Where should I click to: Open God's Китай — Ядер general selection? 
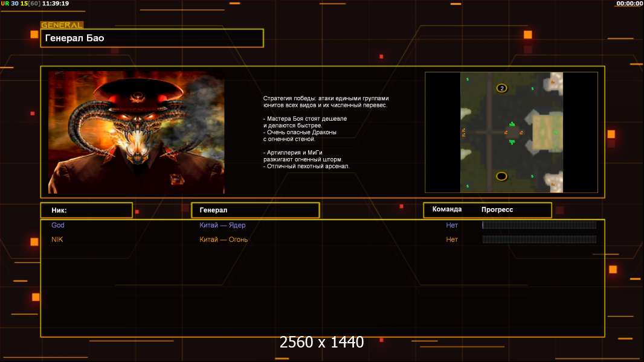pos(222,225)
